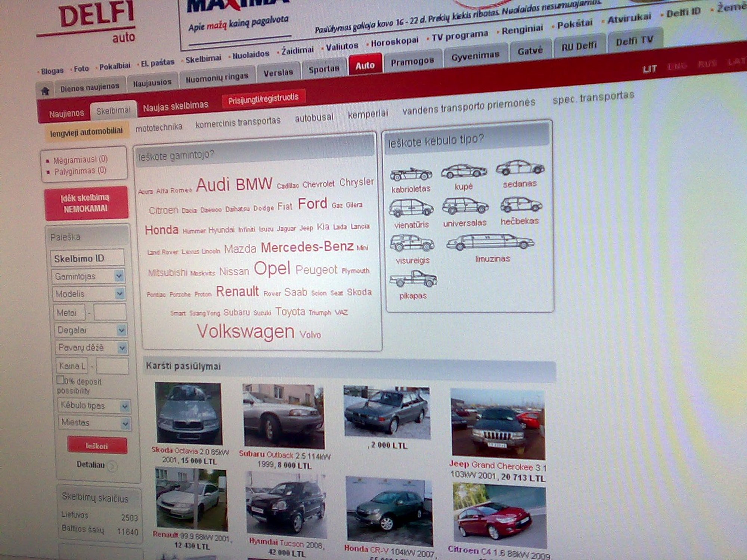
Task: Open the Gamintojas dropdown
Action: tap(88, 276)
